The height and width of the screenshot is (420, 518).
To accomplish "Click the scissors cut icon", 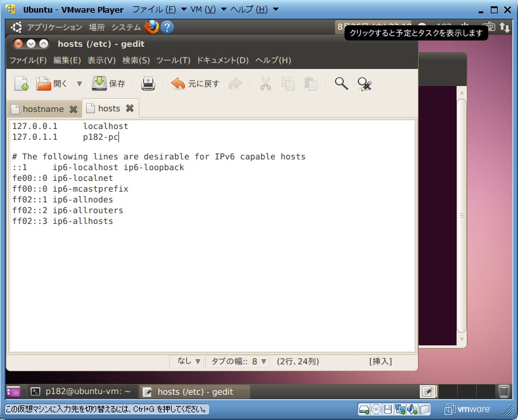I will tap(265, 83).
